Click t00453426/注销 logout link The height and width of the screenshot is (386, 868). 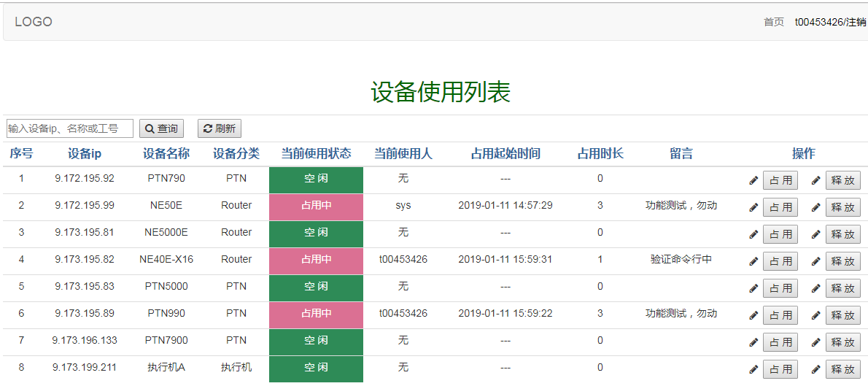(830, 22)
